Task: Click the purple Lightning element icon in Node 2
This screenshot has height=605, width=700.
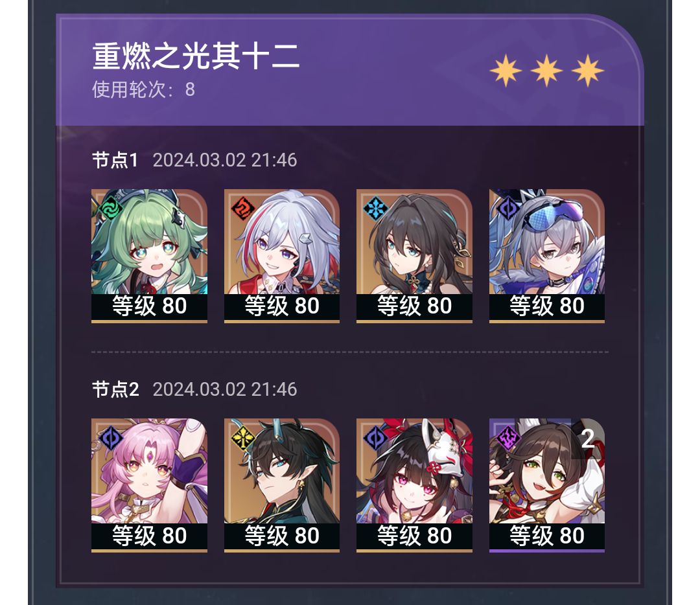Action: pos(508,437)
